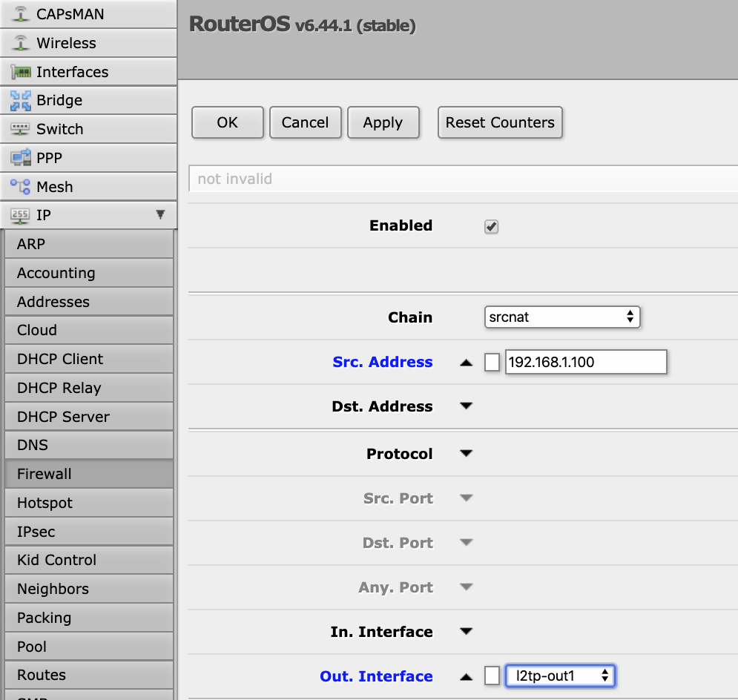Open the Chain dropdown
The width and height of the screenshot is (738, 700).
coord(562,317)
